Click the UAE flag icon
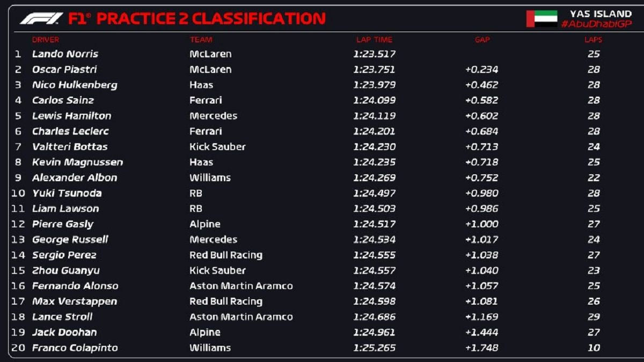The height and width of the screenshot is (362, 644). tap(541, 19)
